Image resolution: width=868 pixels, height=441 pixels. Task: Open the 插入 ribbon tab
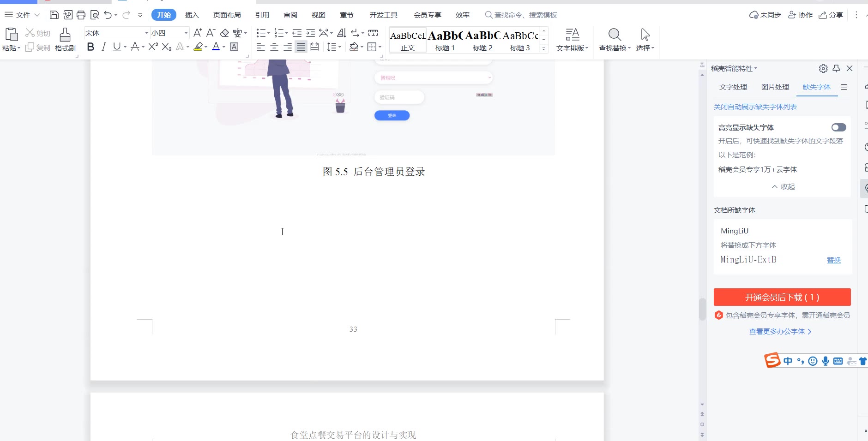(x=192, y=15)
